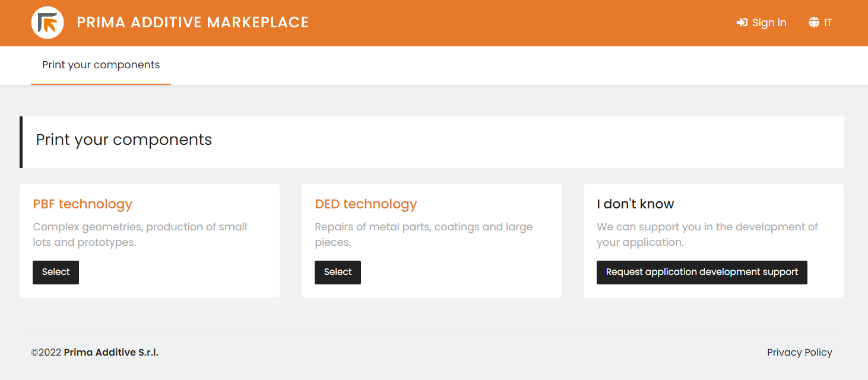
Task: Open the Privacy Policy link
Action: [x=800, y=352]
